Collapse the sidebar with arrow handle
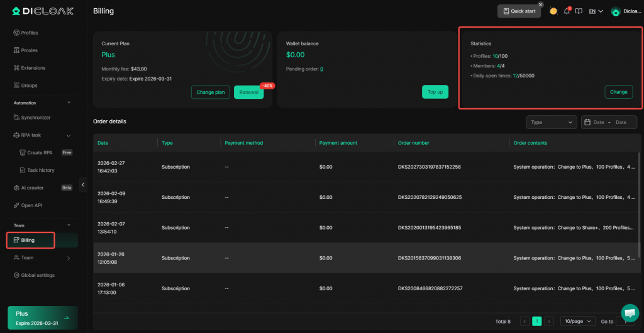 [x=83, y=185]
